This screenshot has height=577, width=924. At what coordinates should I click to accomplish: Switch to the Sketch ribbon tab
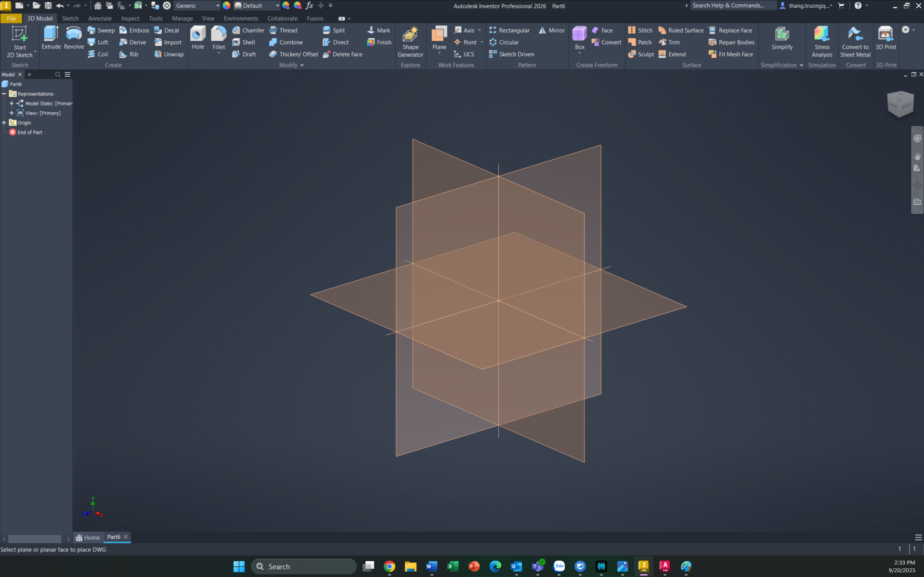coord(70,18)
